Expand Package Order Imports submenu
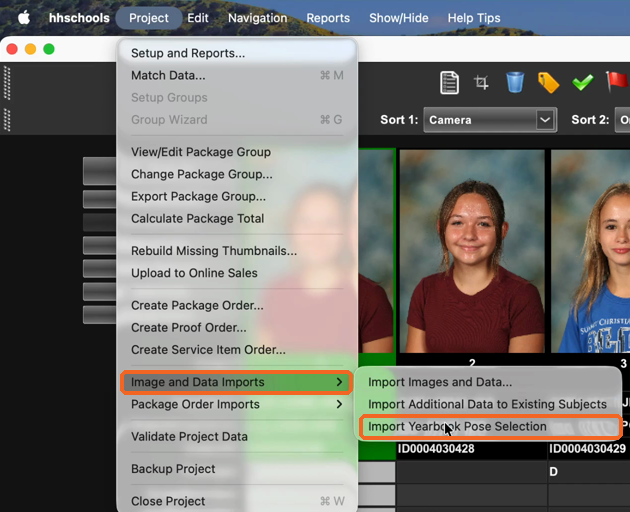The height and width of the screenshot is (512, 630). 237,404
